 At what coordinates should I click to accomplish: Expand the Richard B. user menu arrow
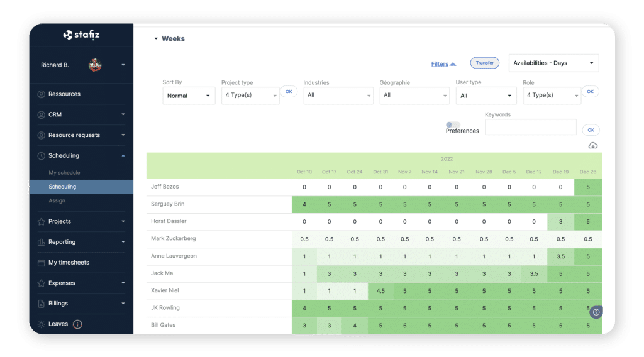pos(123,65)
